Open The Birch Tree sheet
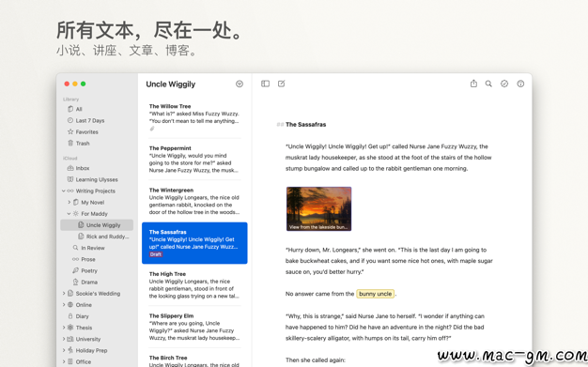The image size is (588, 367). 194,359
